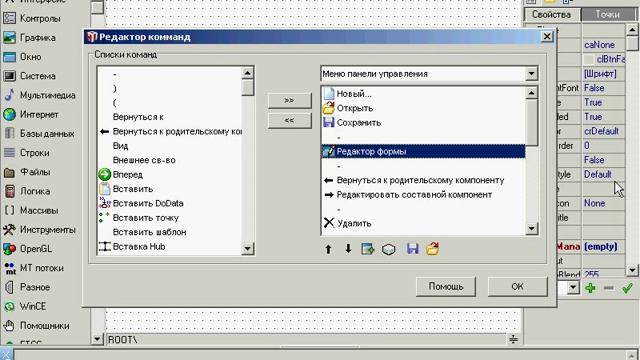Image resolution: width=640 pixels, height=360 pixels.
Task: Switch to the Точки tab
Action: pyautogui.click(x=607, y=15)
